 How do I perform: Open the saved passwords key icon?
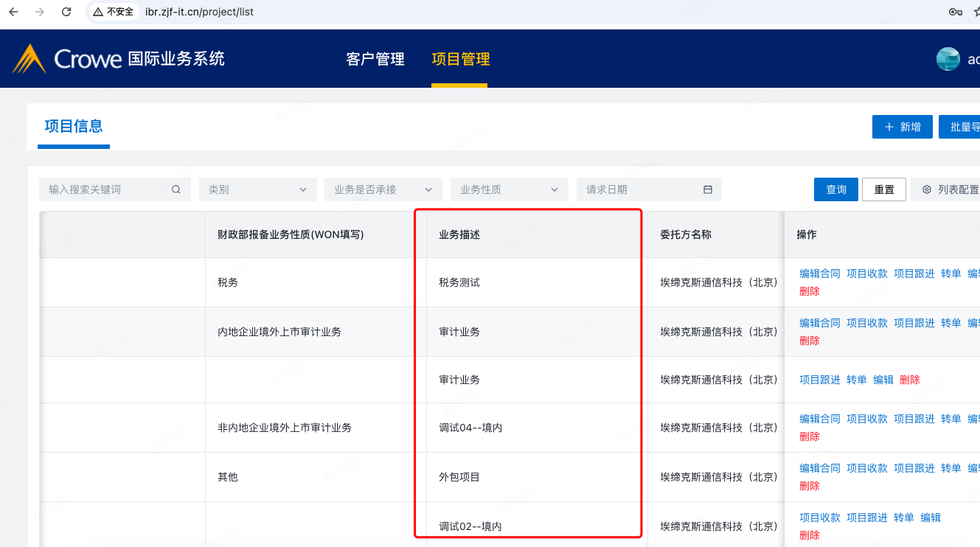click(955, 12)
